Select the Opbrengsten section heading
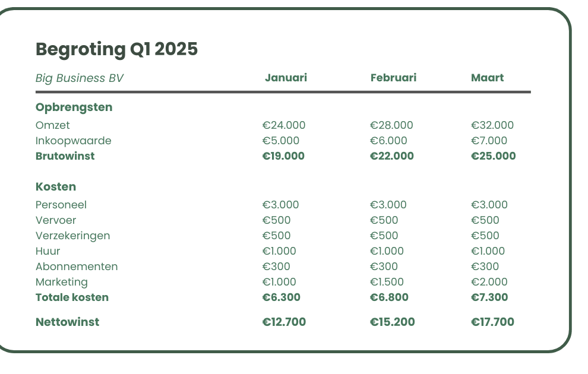The image size is (588, 374). click(x=74, y=107)
